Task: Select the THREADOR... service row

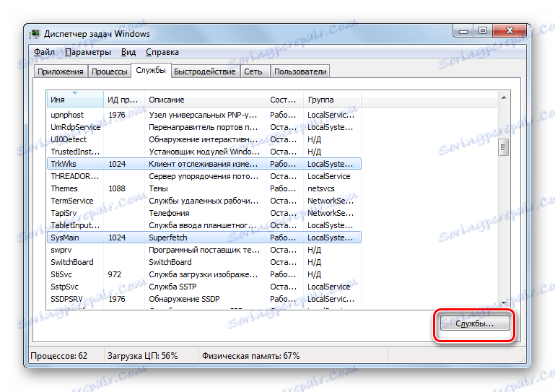Action: pyautogui.click(x=204, y=176)
